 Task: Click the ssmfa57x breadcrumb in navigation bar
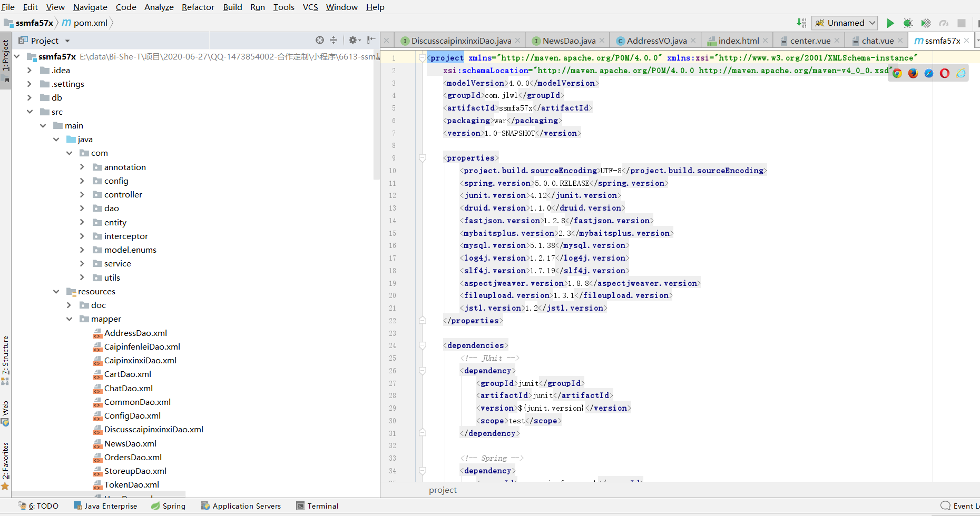click(x=30, y=23)
